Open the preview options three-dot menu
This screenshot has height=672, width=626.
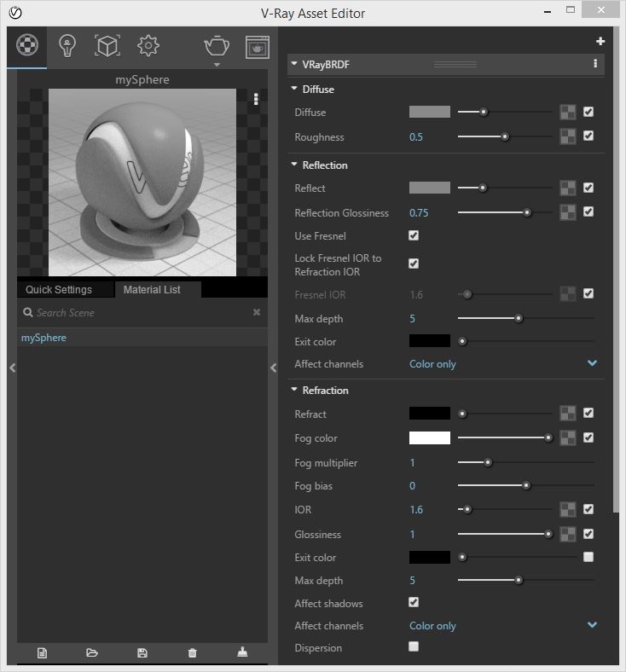256,100
